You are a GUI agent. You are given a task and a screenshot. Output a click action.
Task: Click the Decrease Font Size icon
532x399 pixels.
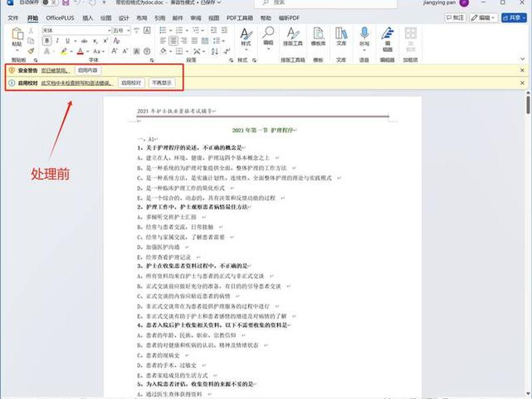coord(125,51)
